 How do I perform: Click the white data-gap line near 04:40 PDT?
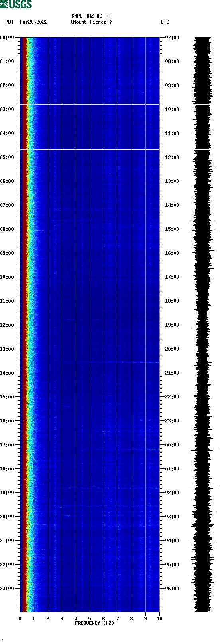click(90, 149)
